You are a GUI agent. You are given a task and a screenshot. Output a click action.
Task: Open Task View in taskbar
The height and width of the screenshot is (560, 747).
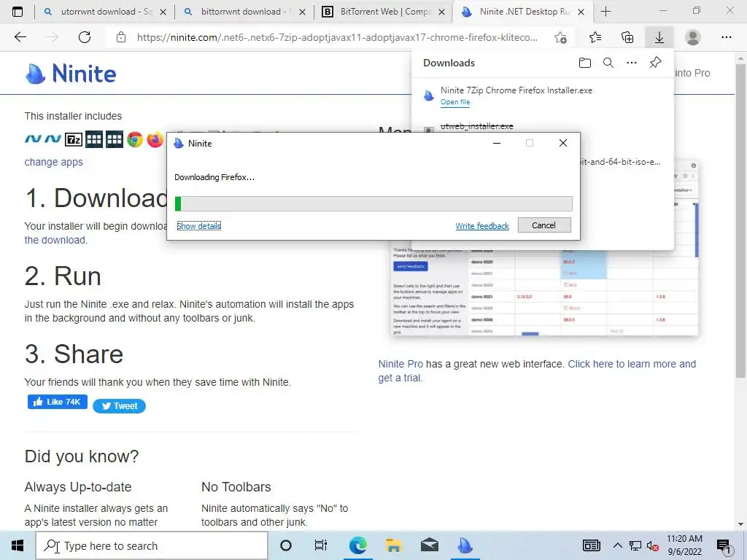(321, 545)
